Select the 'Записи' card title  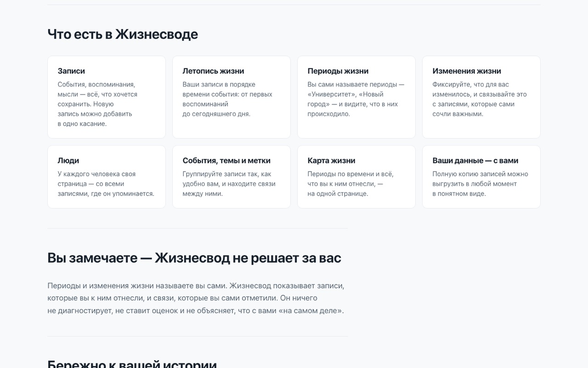71,71
